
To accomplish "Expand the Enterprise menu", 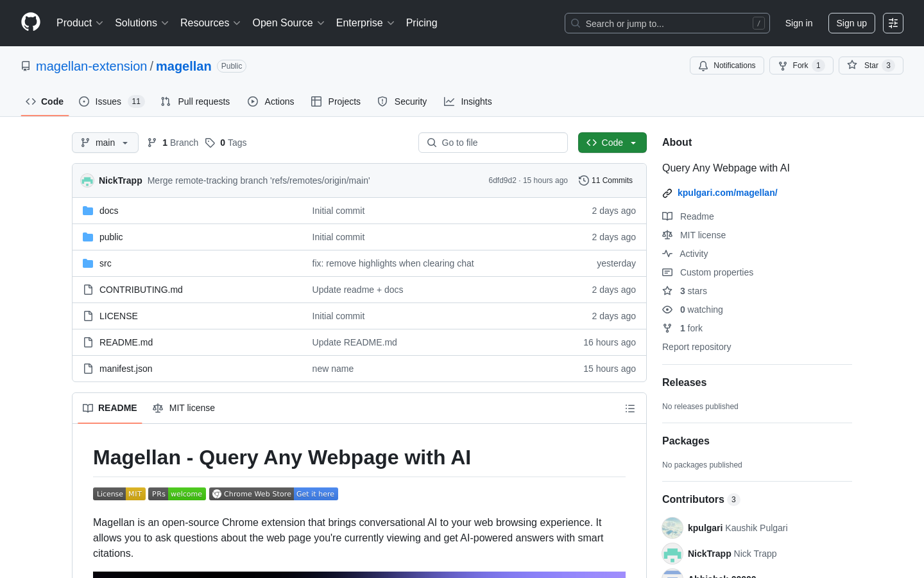I will coord(365,23).
